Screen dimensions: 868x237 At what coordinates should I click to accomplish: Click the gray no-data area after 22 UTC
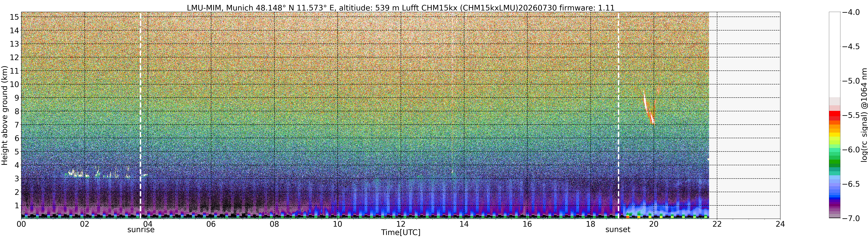(745, 115)
